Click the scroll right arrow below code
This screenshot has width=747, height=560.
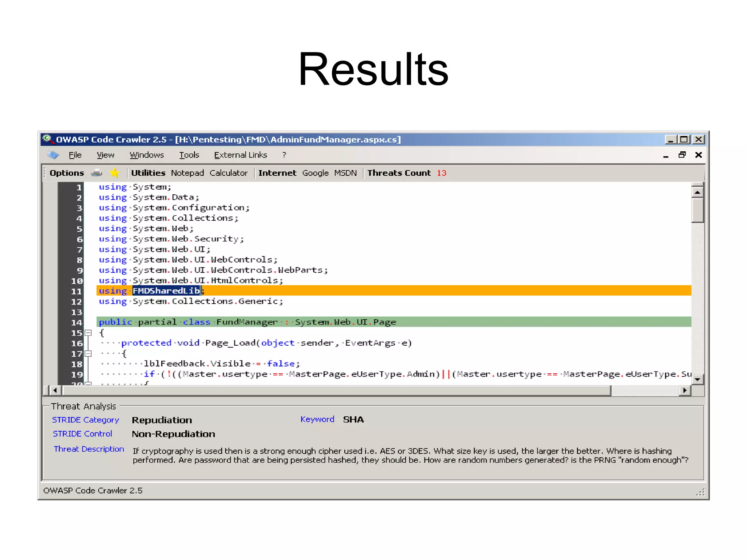(685, 390)
